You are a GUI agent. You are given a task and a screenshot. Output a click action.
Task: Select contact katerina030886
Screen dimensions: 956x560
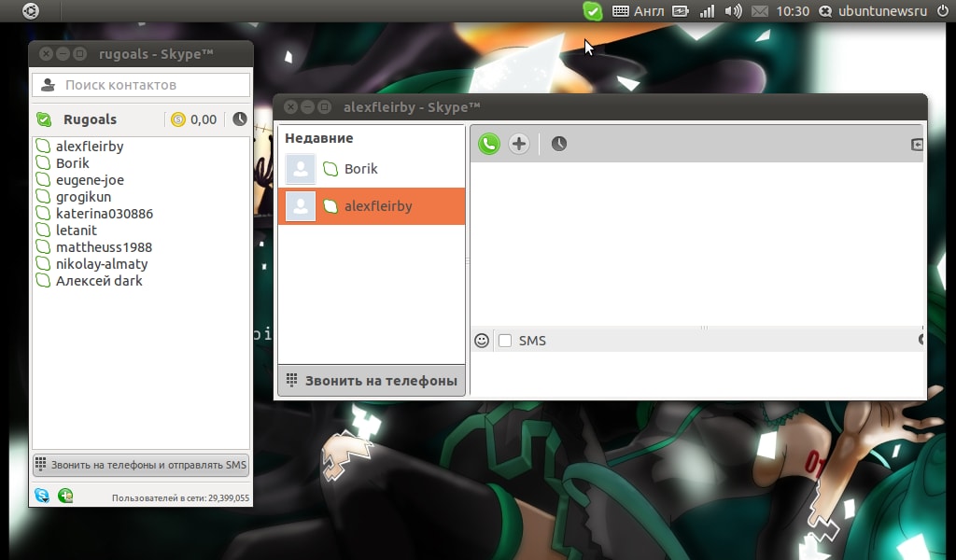pyautogui.click(x=141, y=214)
